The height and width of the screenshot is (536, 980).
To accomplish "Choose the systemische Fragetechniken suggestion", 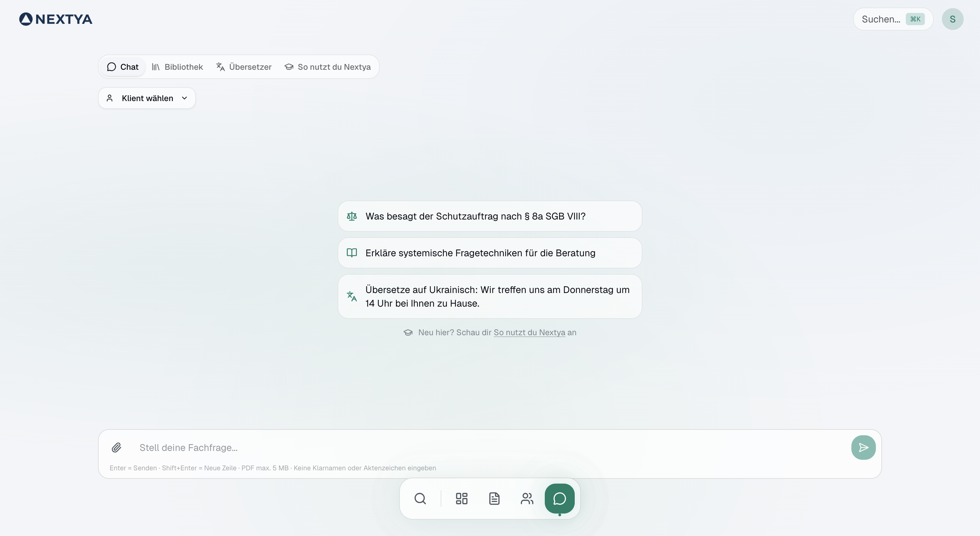I will point(490,253).
